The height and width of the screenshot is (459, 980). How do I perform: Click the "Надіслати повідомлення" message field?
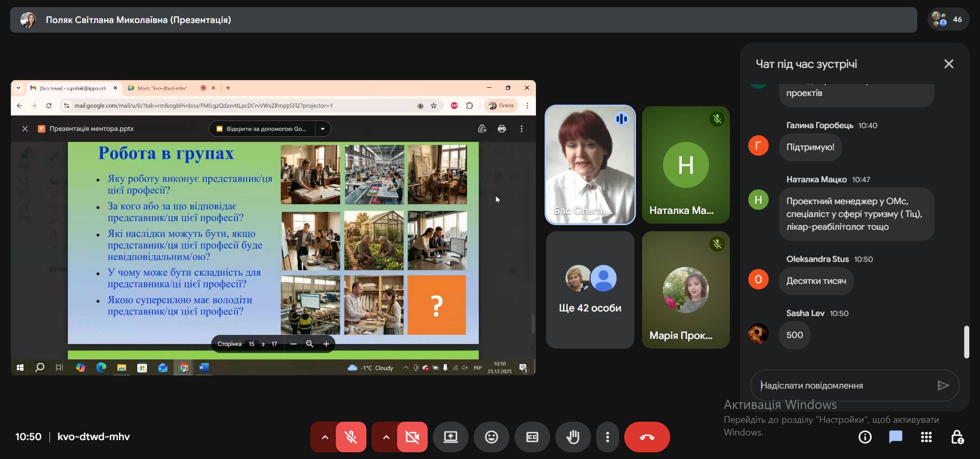(x=842, y=385)
